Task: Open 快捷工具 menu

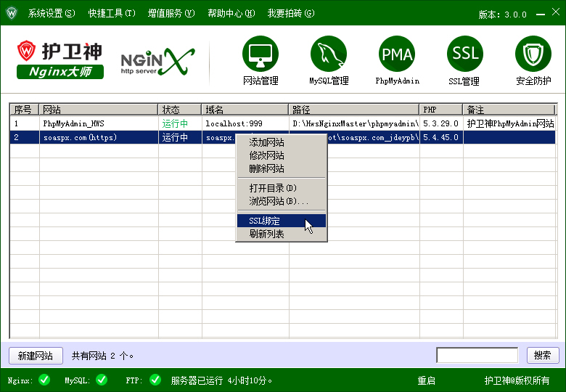Action: point(112,13)
